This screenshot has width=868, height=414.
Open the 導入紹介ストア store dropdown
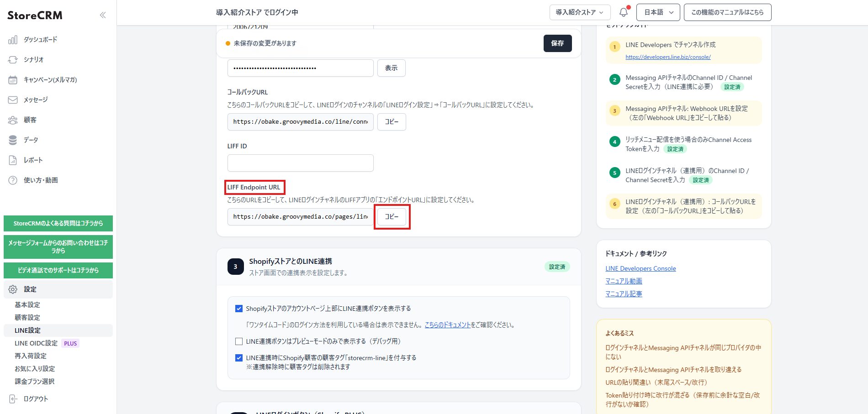(579, 12)
